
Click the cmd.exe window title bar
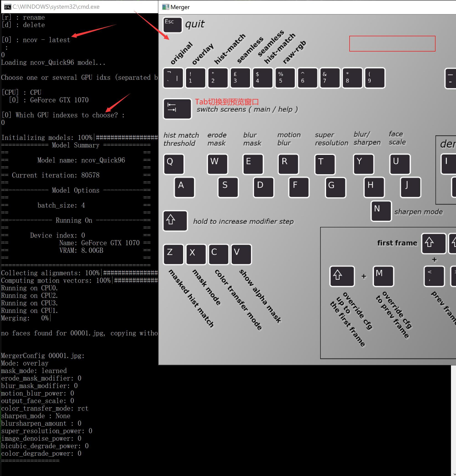(80, 7)
